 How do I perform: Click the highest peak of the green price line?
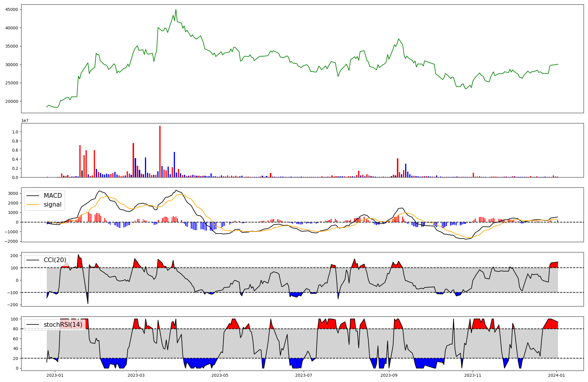[176, 10]
